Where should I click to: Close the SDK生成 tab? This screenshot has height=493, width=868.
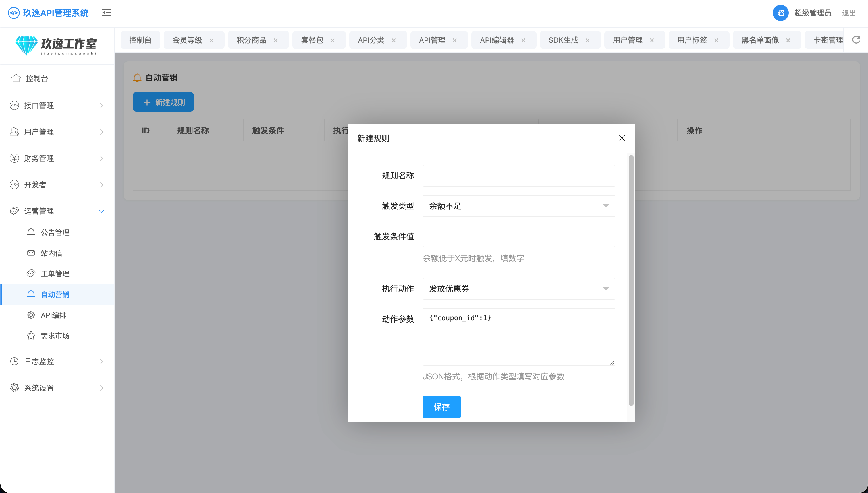tap(587, 40)
